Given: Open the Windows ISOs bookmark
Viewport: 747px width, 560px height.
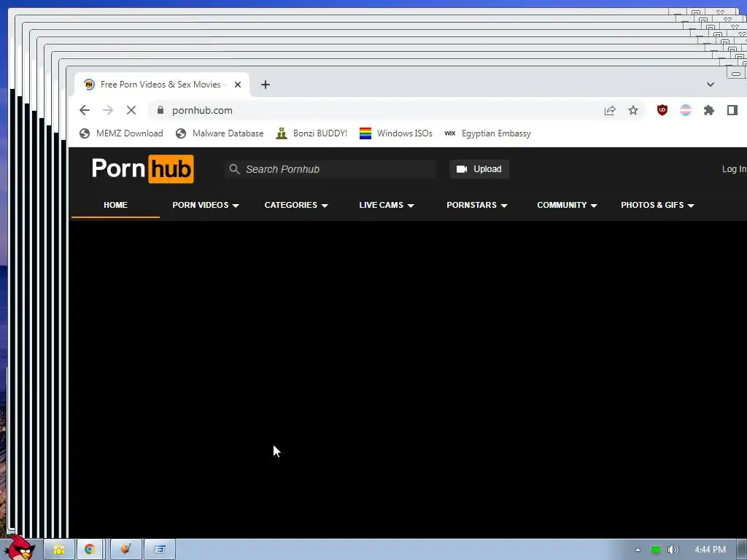Looking at the screenshot, I should pos(396,133).
